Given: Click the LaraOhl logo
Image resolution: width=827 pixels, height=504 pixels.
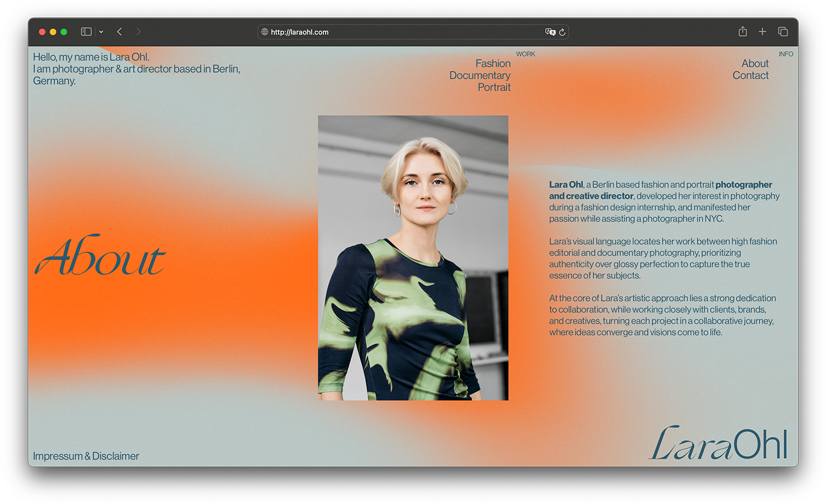Looking at the screenshot, I should pos(718,443).
